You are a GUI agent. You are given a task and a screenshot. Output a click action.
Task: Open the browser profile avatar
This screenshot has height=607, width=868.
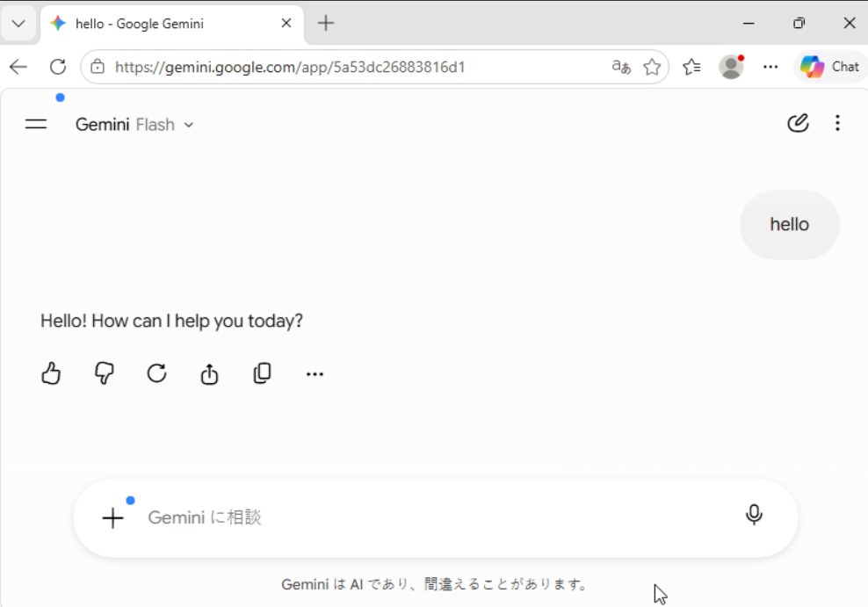731,67
